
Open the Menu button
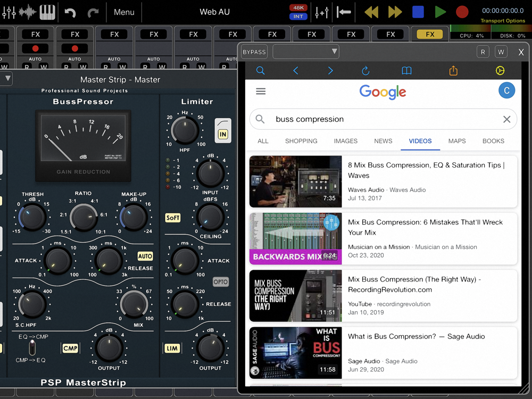(x=124, y=12)
